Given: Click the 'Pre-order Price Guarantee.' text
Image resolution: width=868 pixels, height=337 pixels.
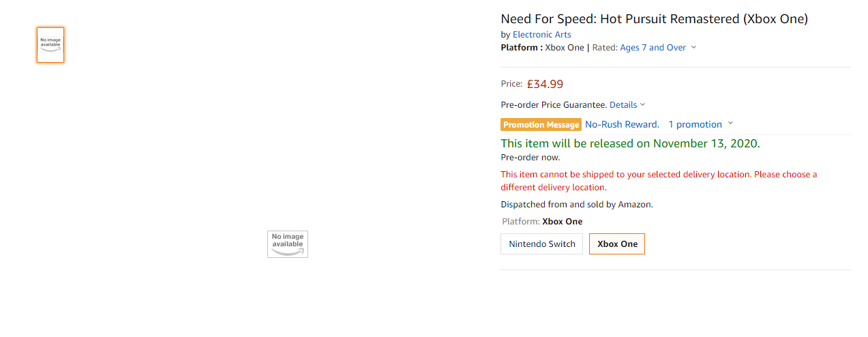Looking at the screenshot, I should click(553, 105).
